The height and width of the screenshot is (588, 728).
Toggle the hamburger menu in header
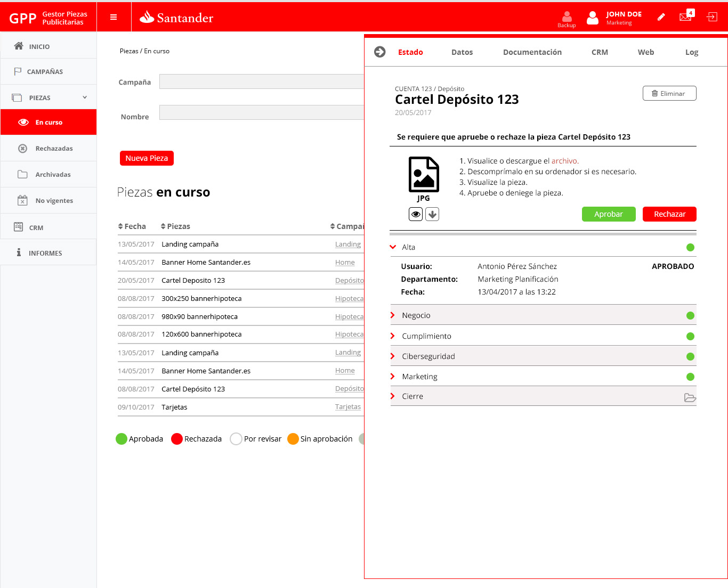(x=114, y=17)
